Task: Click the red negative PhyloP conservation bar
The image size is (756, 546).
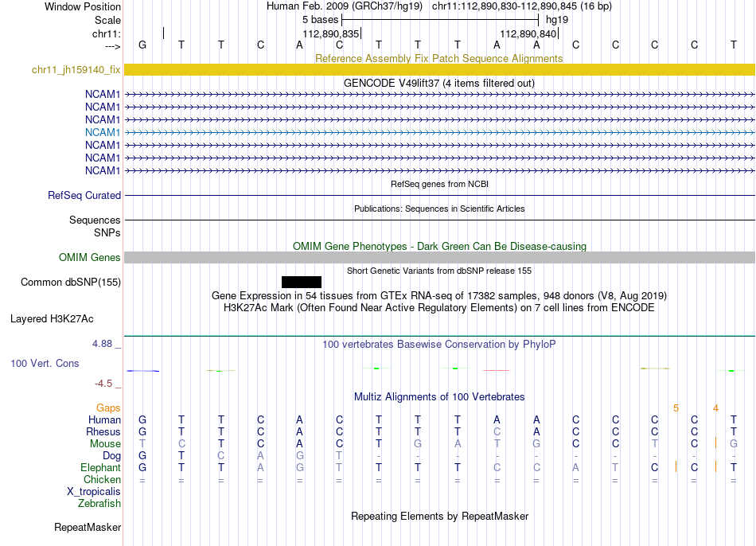Action: (x=497, y=370)
